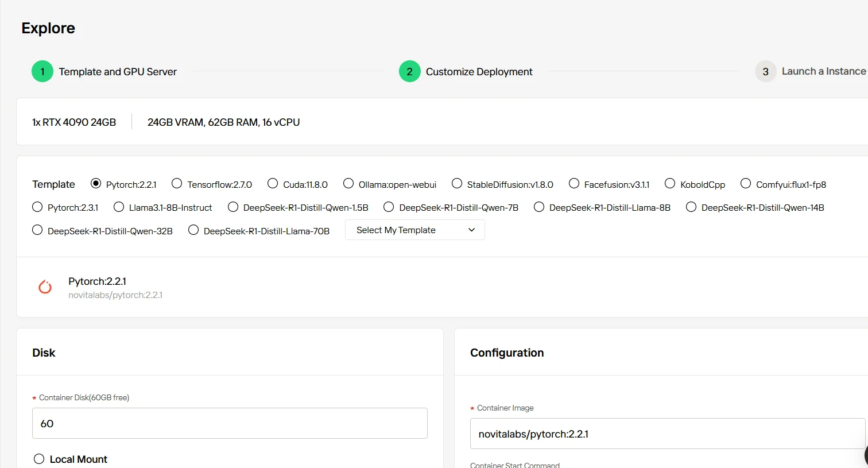The image size is (868, 468).
Task: Select the Ollama:open-webui template
Action: pos(348,184)
